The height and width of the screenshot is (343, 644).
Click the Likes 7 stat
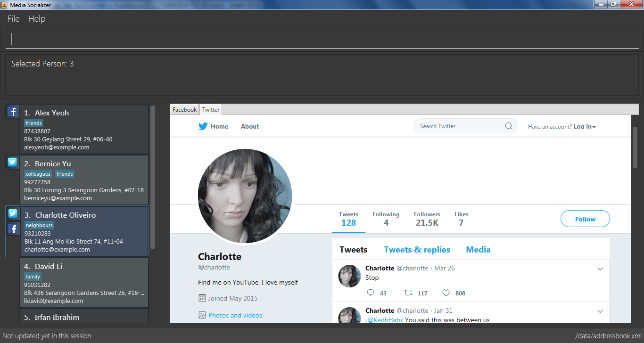461,219
